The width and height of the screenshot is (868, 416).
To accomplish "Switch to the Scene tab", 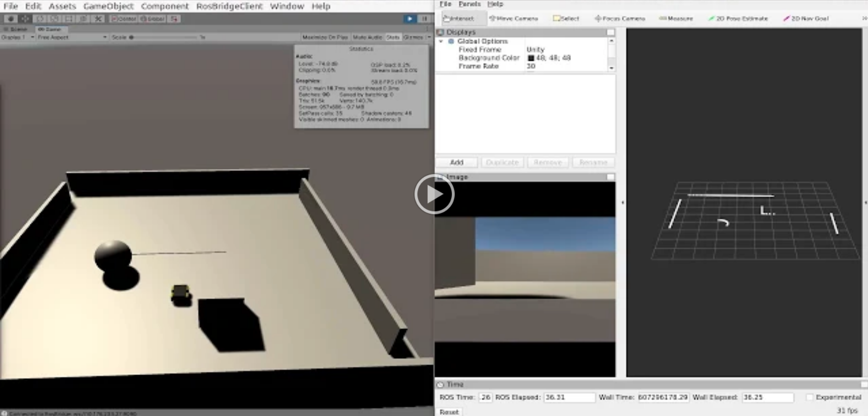I will point(15,29).
